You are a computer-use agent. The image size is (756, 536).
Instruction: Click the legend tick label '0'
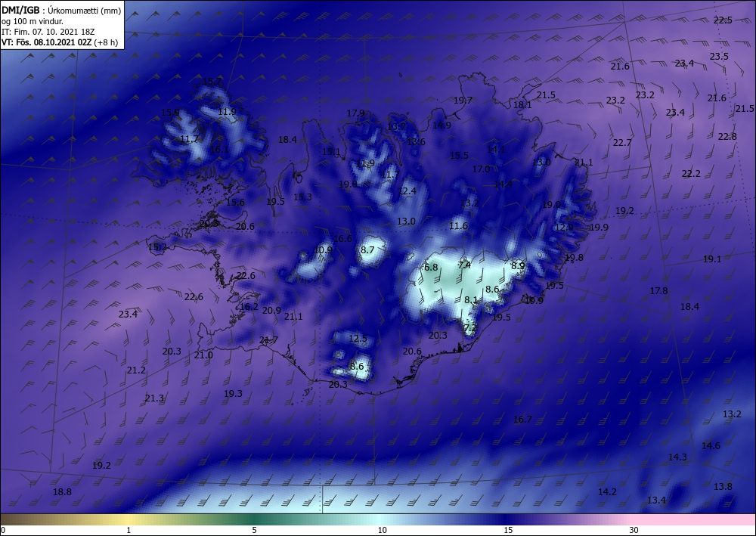click(3, 530)
